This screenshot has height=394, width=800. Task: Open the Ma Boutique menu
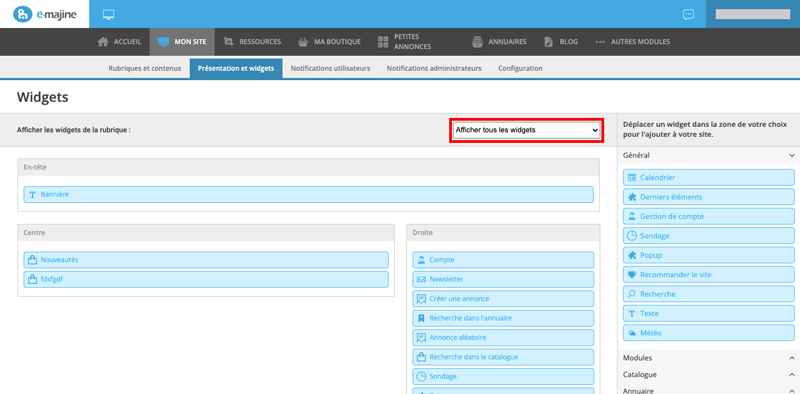pyautogui.click(x=329, y=42)
